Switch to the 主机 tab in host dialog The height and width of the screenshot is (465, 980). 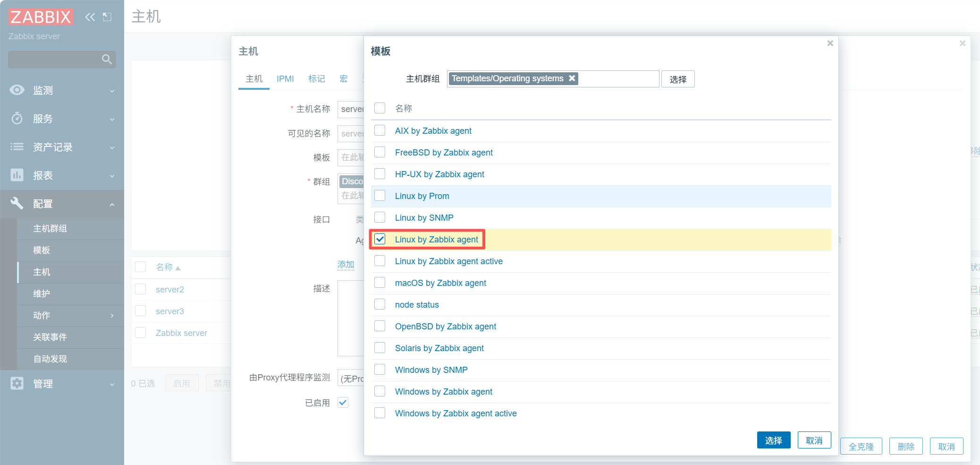254,79
